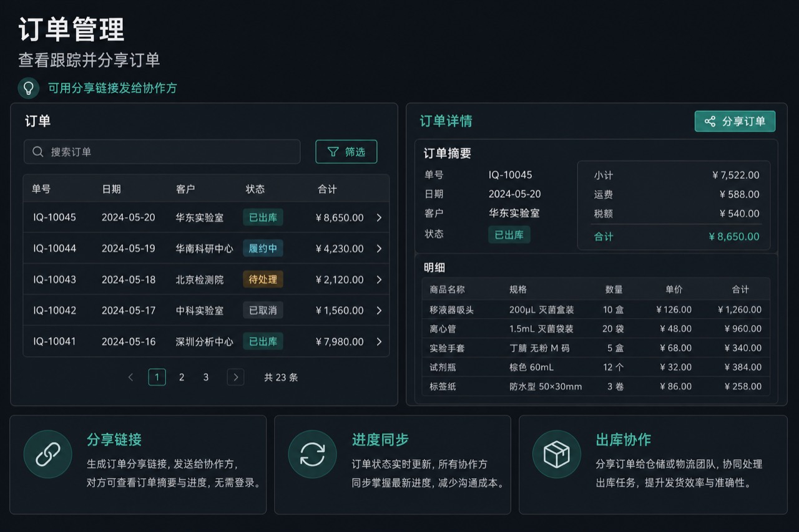Image resolution: width=799 pixels, height=532 pixels.
Task: Focus the 搜索订单 search field
Action: click(x=162, y=152)
